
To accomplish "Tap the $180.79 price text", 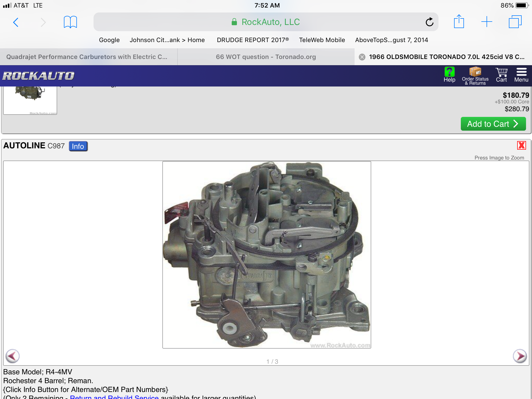I will coord(516,95).
